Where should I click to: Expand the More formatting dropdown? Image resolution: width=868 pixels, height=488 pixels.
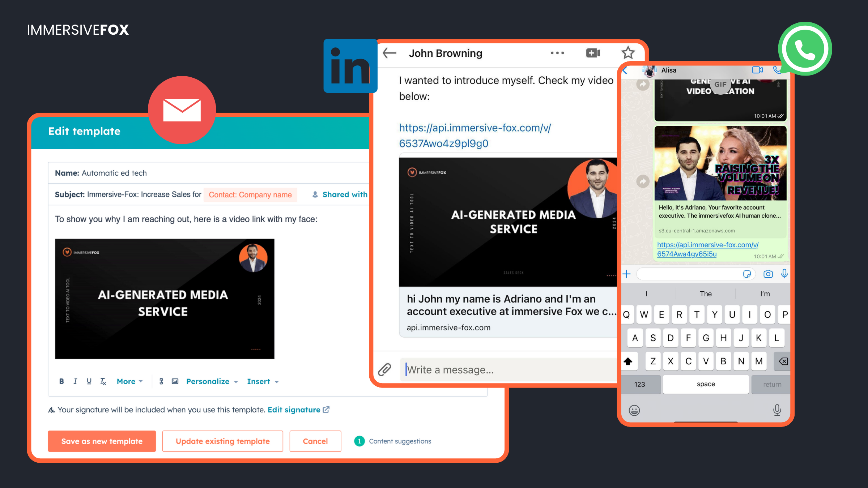pyautogui.click(x=129, y=381)
